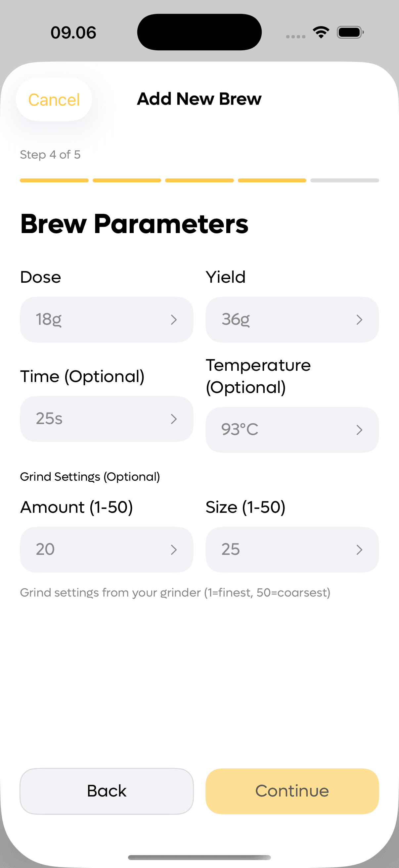The width and height of the screenshot is (399, 868).
Task: Open the 93°C temperature picker
Action: coord(292,430)
